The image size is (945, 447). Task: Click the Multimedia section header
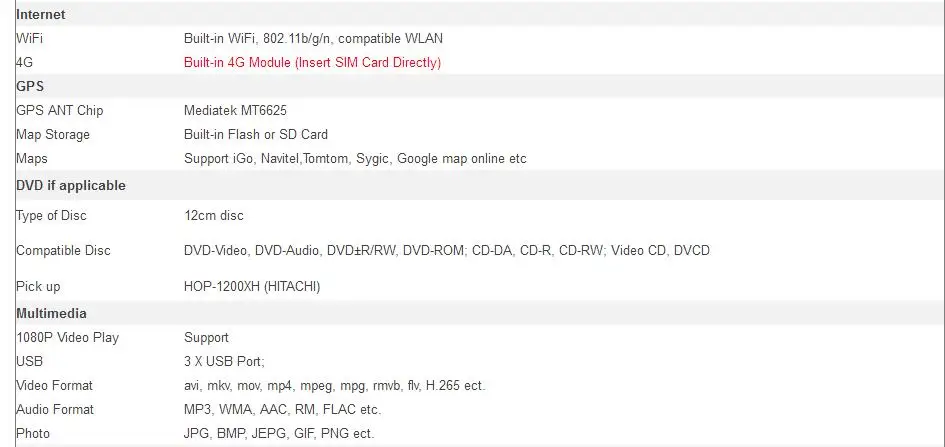[51, 313]
